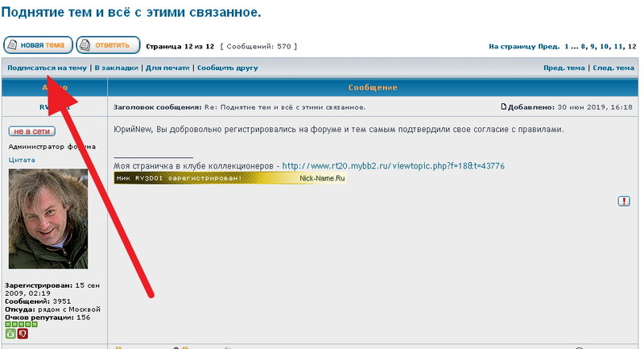Click the red thumbs-down reputation icon

tap(23, 334)
